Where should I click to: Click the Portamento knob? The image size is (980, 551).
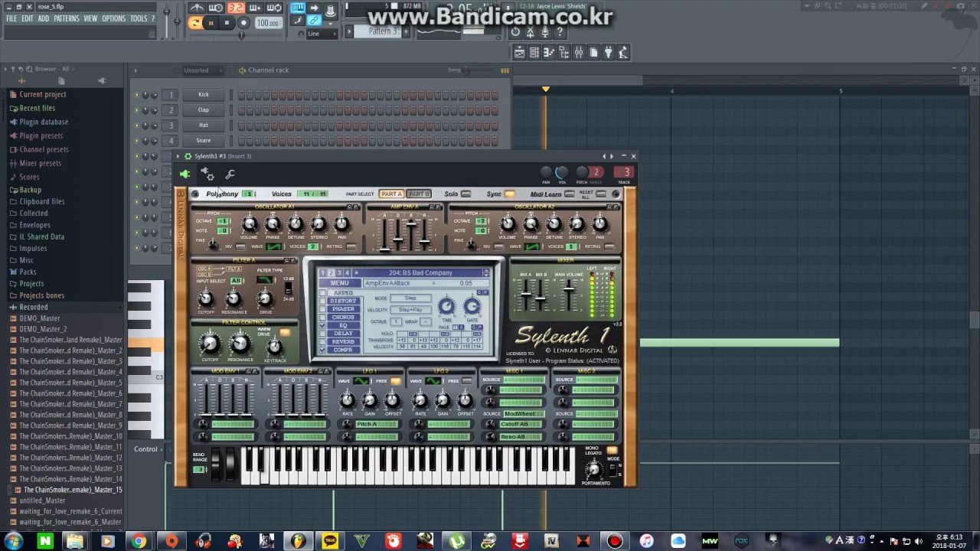pos(593,468)
